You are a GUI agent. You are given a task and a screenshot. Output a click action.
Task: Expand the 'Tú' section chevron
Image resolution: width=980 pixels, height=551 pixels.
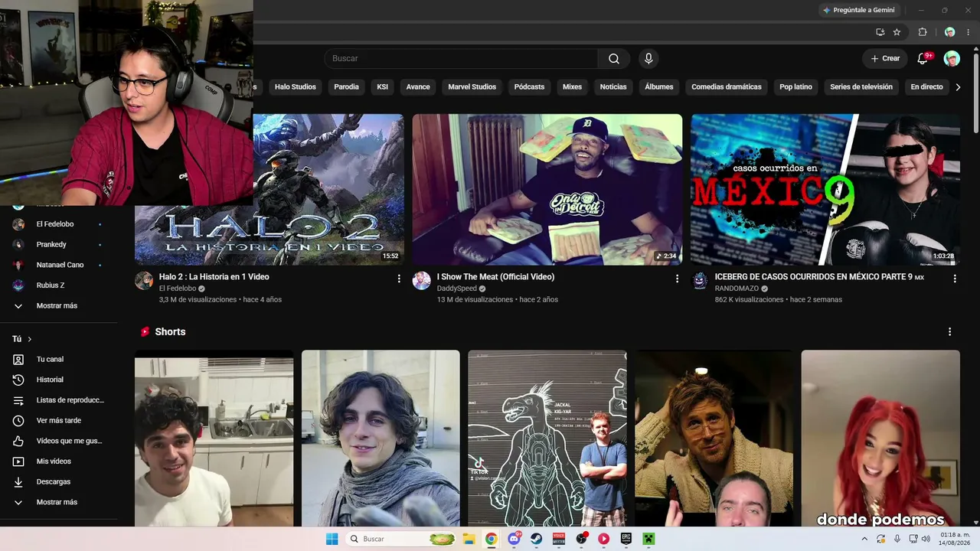(x=30, y=339)
